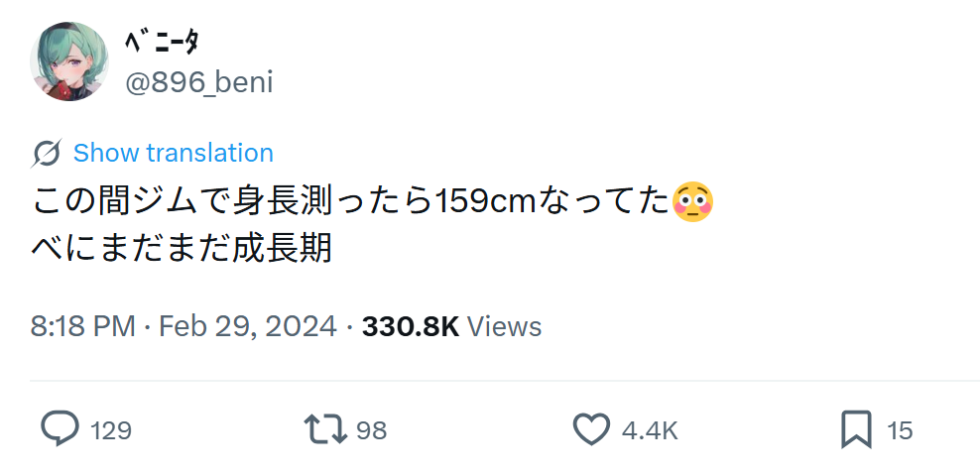
Task: Click the 98 reposts count
Action: pos(371,430)
